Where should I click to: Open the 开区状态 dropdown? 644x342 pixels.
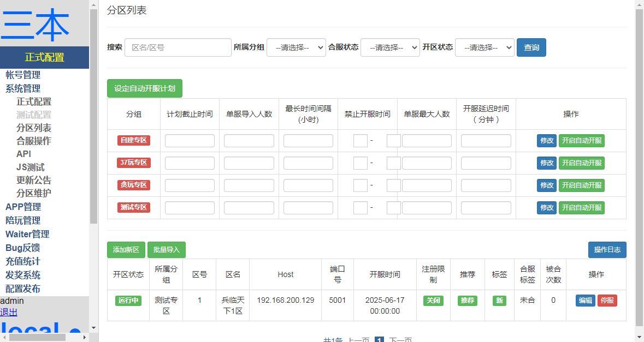pos(485,47)
